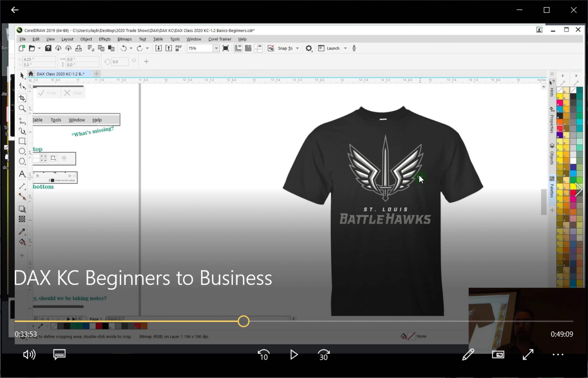The height and width of the screenshot is (378, 588).
Task: Click the Import icon
Action: coord(158,48)
